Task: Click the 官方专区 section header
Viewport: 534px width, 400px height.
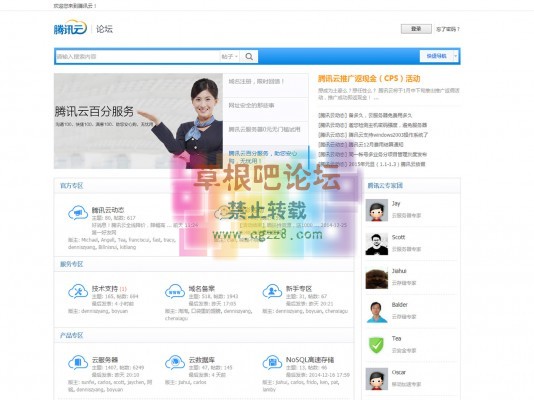Action: point(72,186)
